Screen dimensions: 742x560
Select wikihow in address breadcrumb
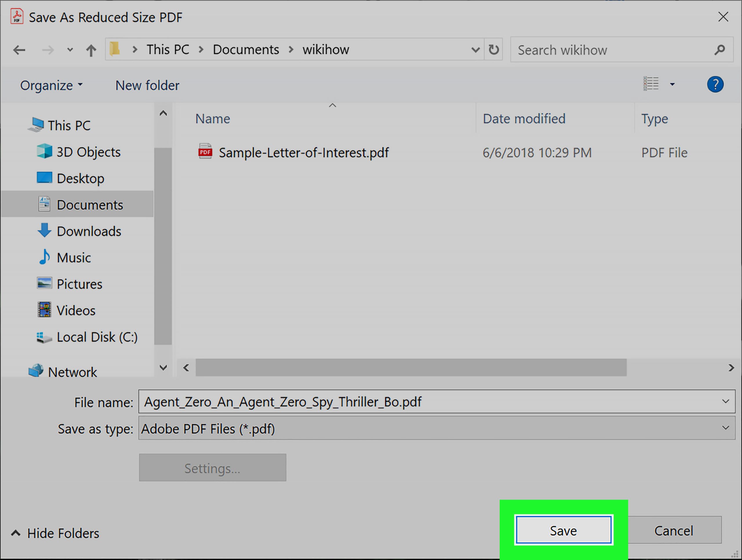pyautogui.click(x=326, y=50)
